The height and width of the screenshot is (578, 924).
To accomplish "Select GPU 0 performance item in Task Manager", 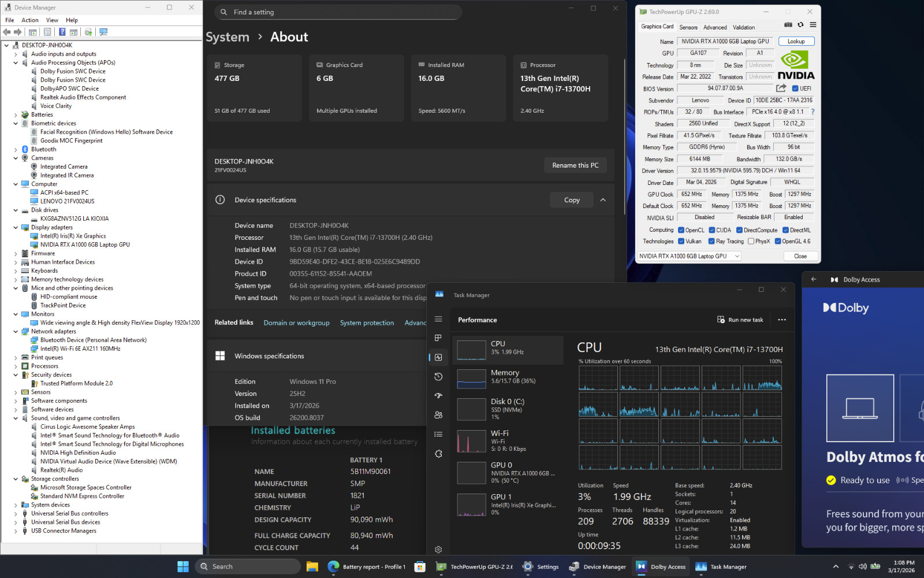I will point(508,473).
